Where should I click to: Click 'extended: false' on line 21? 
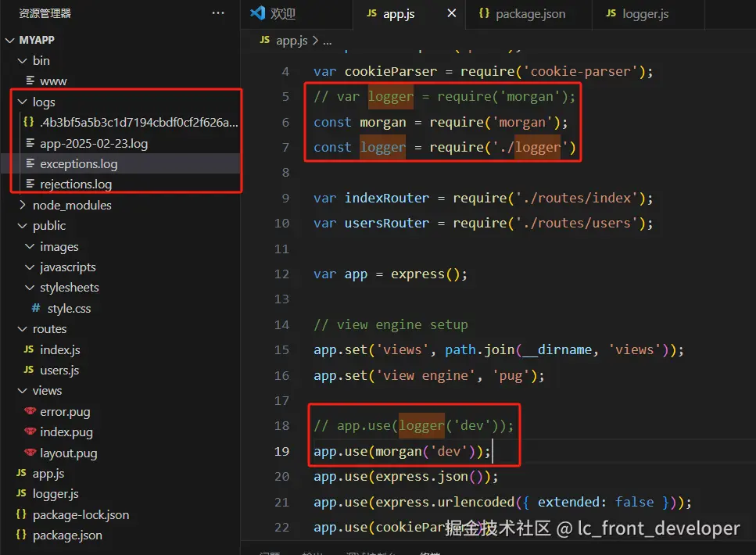[x=596, y=503]
